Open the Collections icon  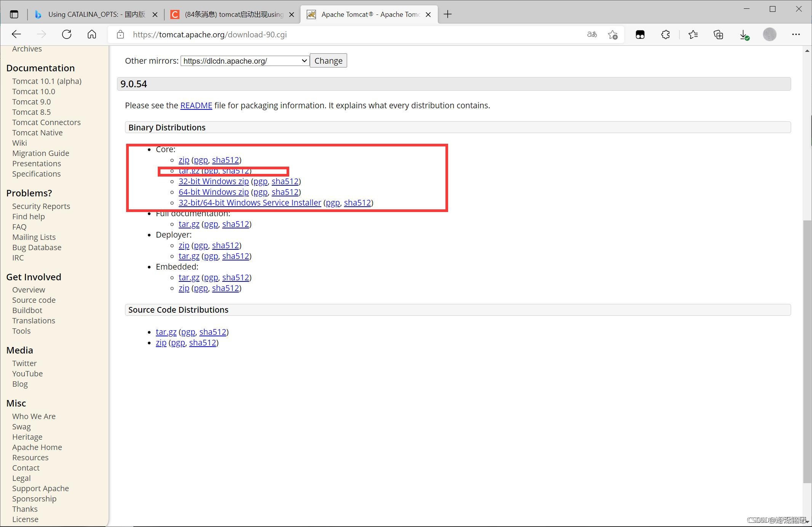[718, 34]
